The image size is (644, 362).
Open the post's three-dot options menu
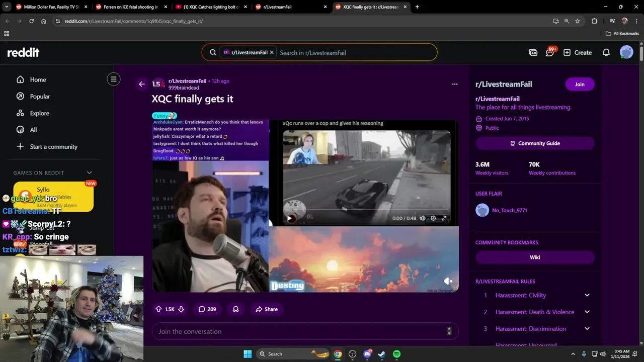click(x=455, y=84)
